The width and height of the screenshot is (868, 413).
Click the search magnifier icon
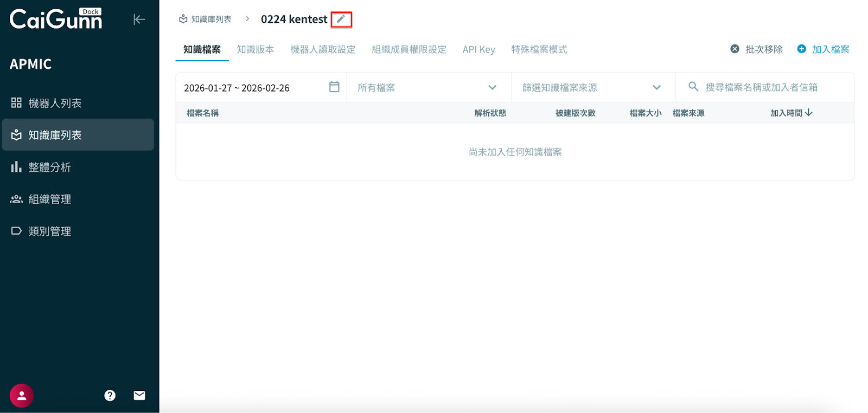pyautogui.click(x=693, y=87)
